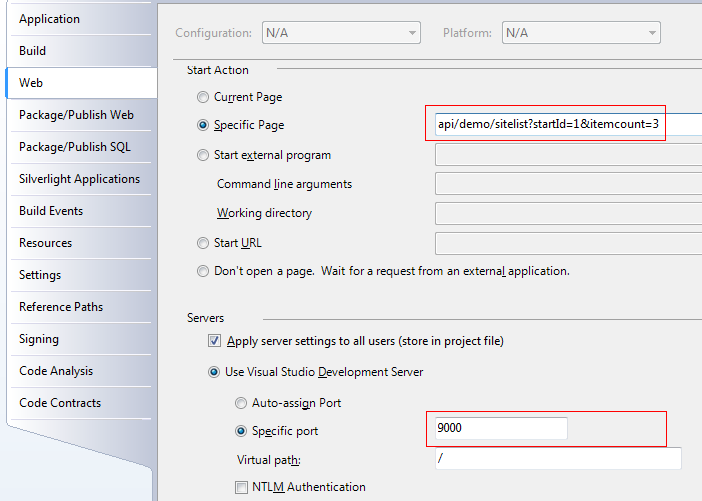Open the Code Contracts tab
702x501 pixels.
(x=60, y=403)
